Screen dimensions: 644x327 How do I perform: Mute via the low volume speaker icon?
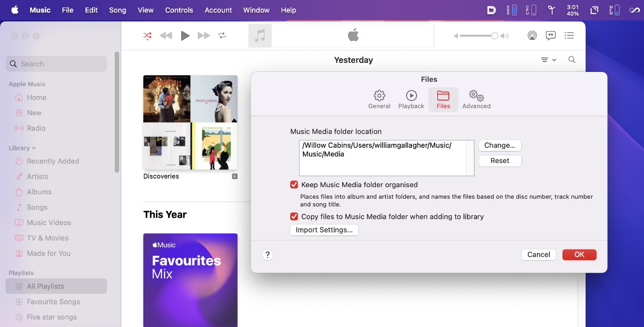pos(456,36)
